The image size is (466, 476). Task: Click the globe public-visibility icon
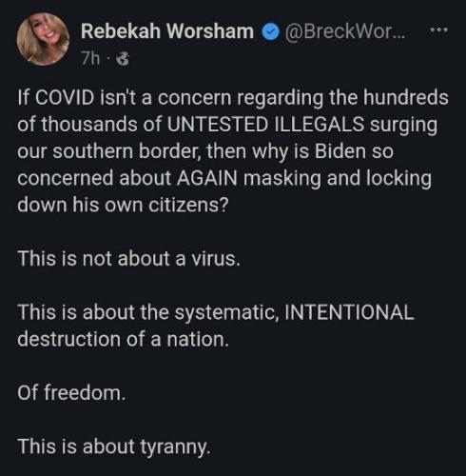(x=123, y=59)
